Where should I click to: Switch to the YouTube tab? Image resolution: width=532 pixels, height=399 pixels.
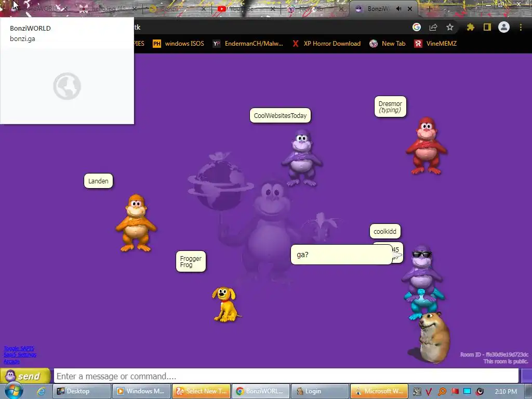[x=242, y=9]
